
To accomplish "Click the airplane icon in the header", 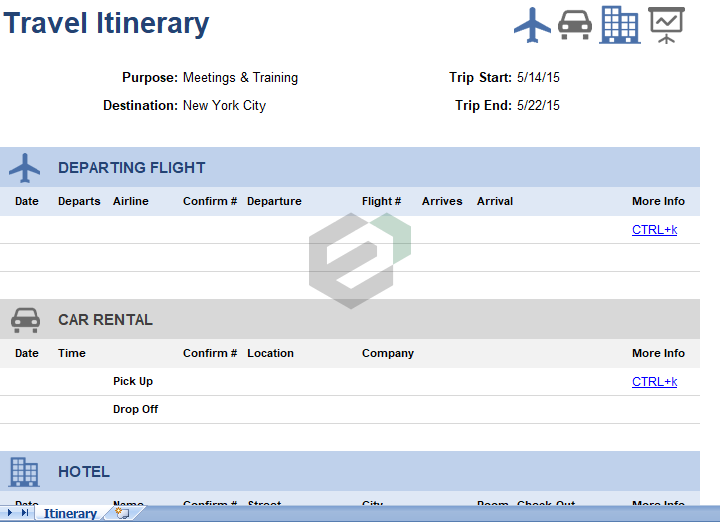I will click(x=532, y=25).
